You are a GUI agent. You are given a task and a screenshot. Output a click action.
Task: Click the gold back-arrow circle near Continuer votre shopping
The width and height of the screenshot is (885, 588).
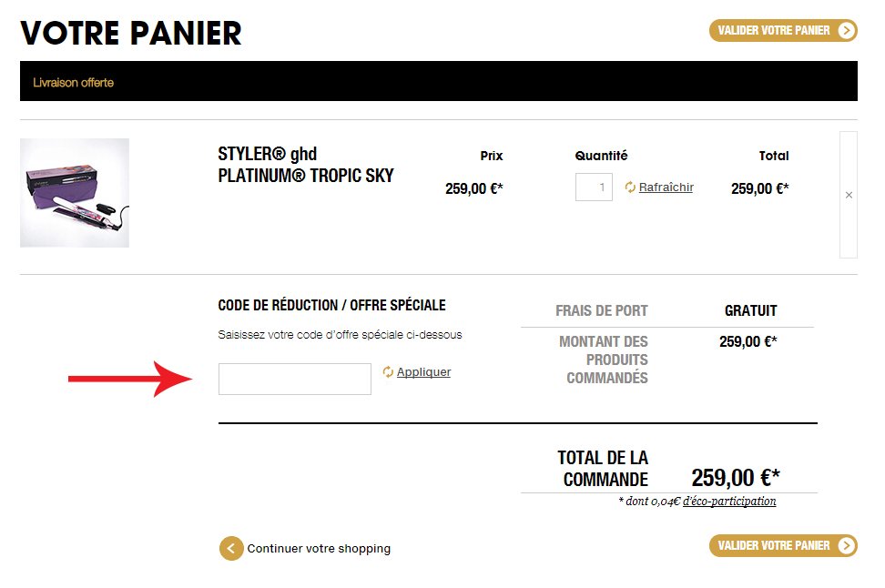[230, 548]
